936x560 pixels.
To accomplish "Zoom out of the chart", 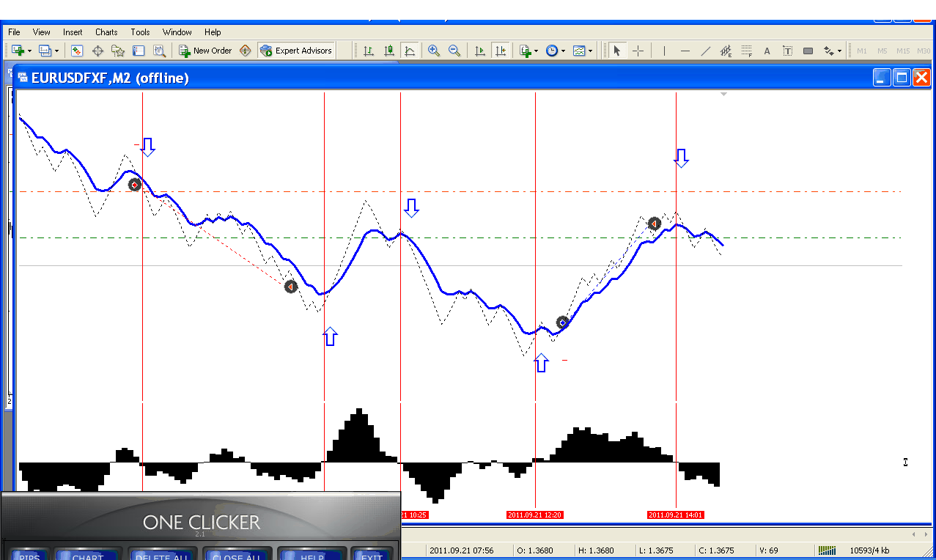I will 454,51.
